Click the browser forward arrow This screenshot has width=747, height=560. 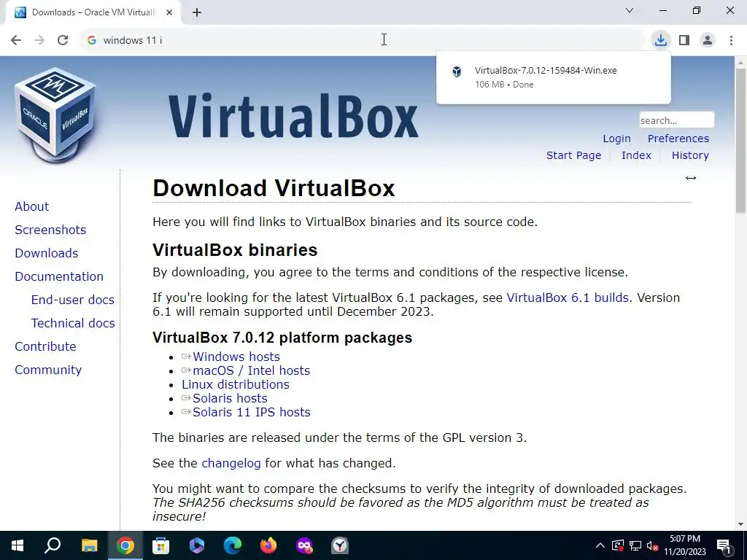39,40
